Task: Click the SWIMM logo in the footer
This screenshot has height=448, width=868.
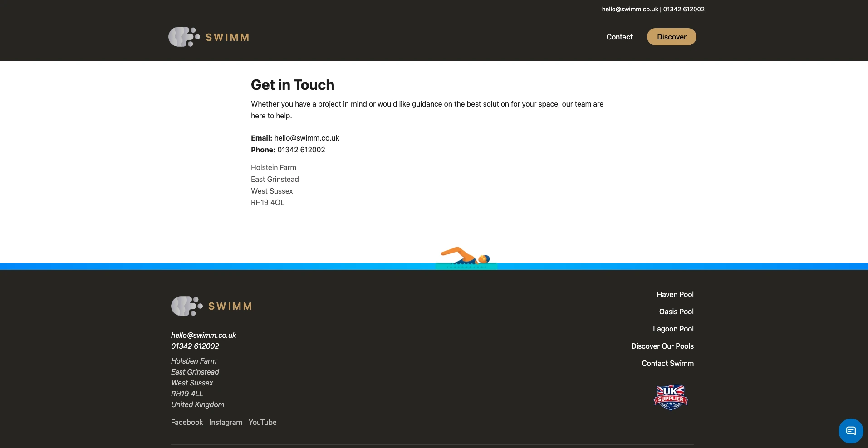Action: (x=211, y=306)
